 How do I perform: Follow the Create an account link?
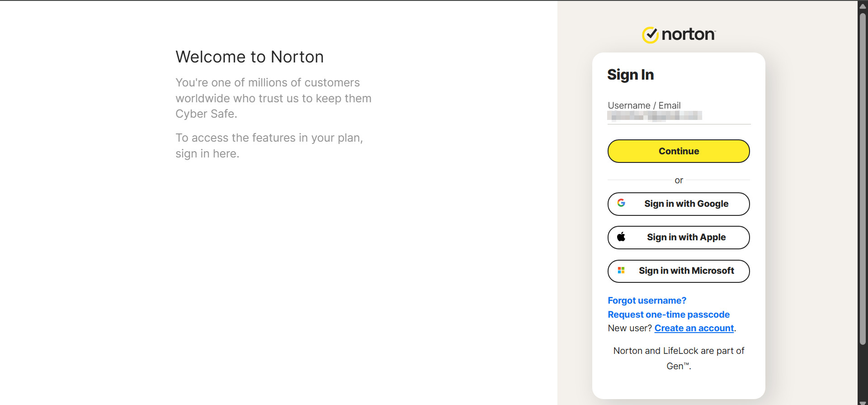694,328
